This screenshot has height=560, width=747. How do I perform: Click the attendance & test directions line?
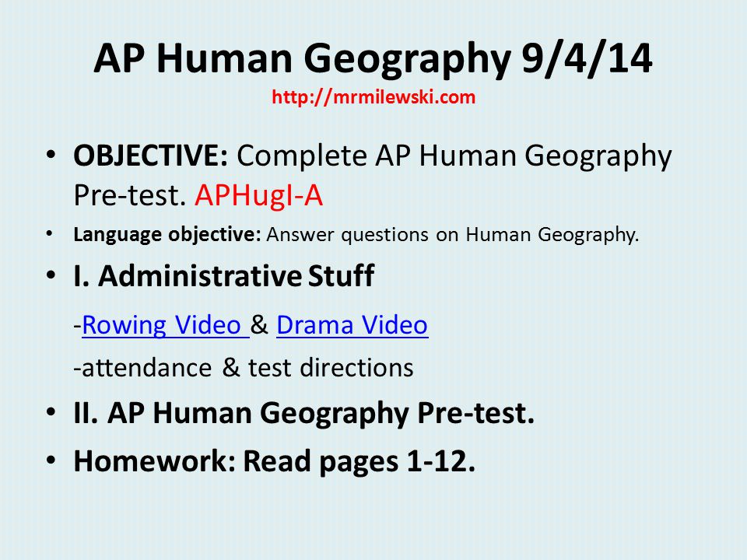pos(244,368)
